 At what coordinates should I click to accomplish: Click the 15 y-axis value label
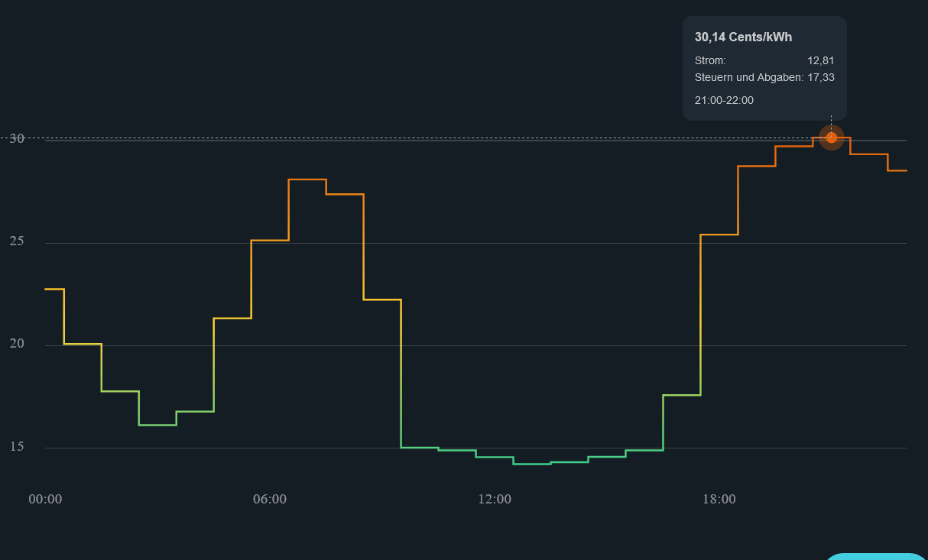[x=17, y=446]
